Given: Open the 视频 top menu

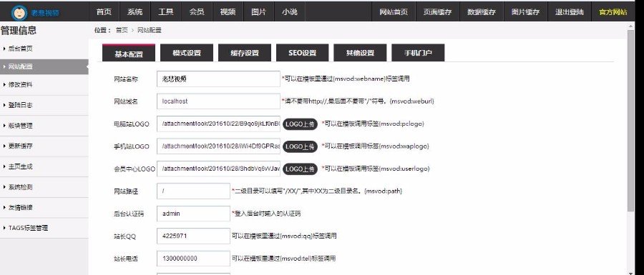Looking at the screenshot, I should [228, 12].
